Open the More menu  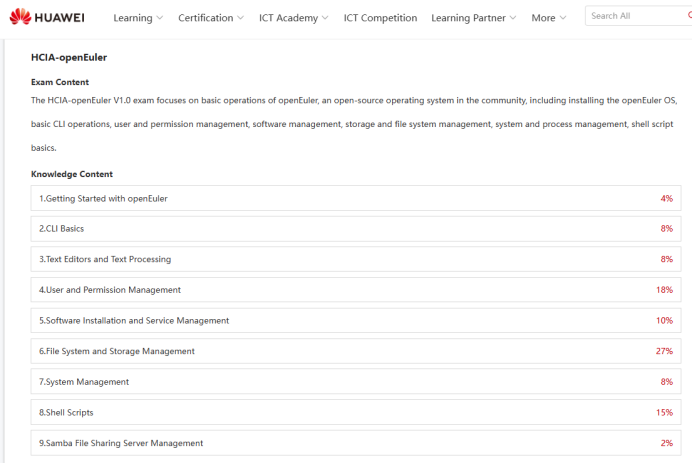coord(548,18)
